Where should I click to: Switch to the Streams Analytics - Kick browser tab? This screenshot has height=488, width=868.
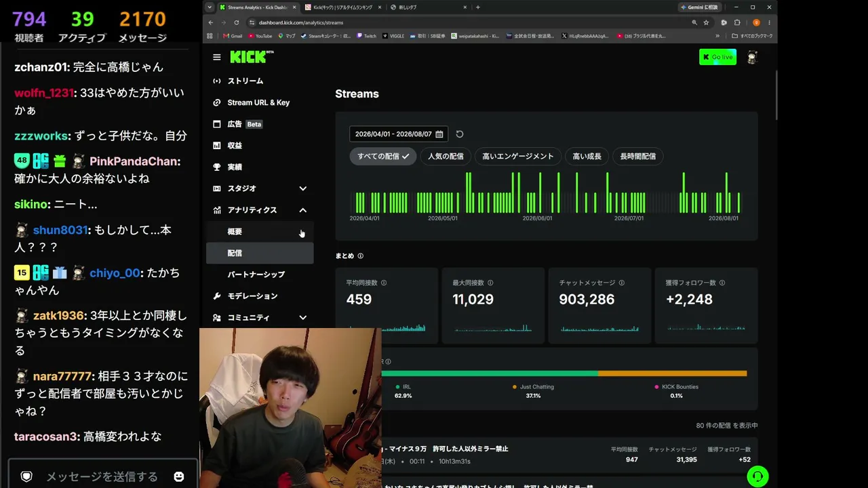coord(258,7)
